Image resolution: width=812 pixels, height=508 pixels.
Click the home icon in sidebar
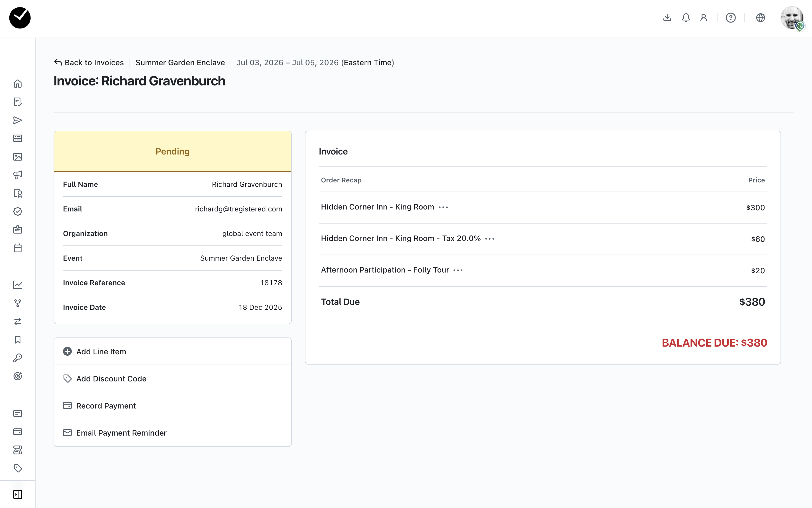click(x=18, y=84)
